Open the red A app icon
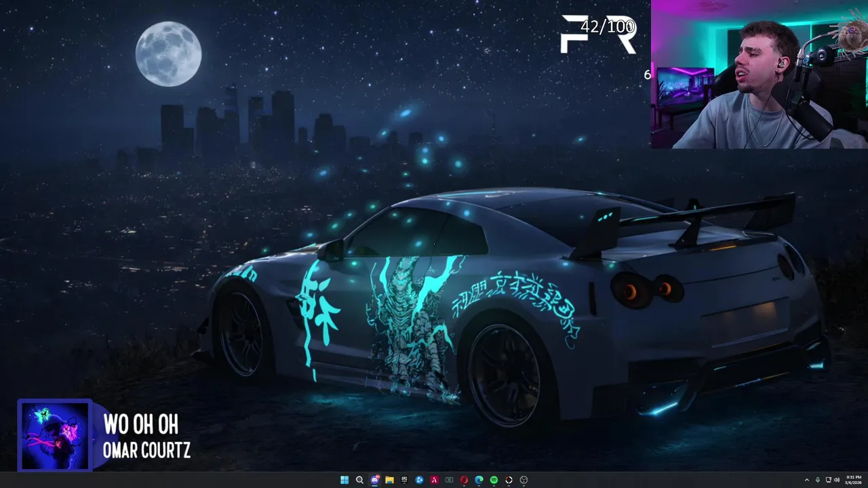The image size is (868, 488). pos(434,480)
